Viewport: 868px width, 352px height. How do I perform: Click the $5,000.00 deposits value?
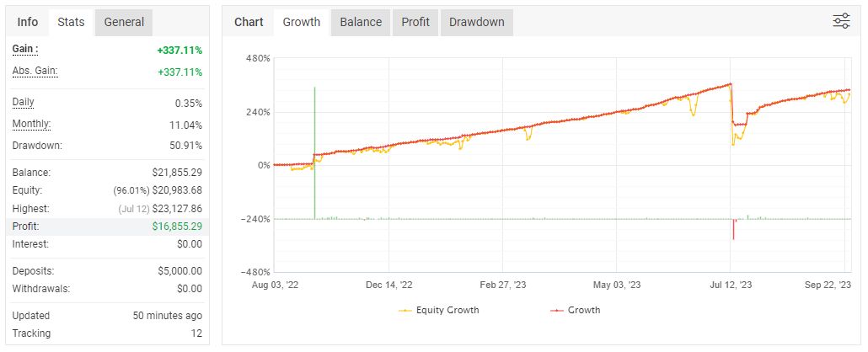point(179,271)
